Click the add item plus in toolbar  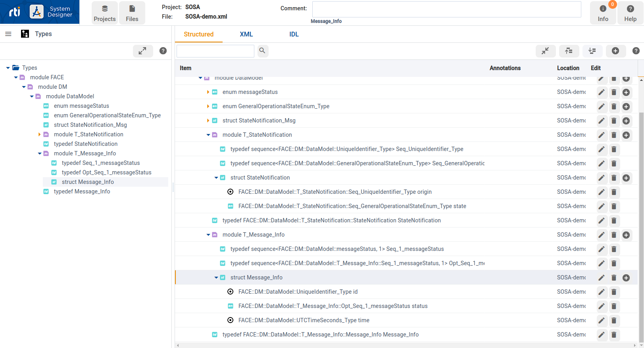click(615, 51)
